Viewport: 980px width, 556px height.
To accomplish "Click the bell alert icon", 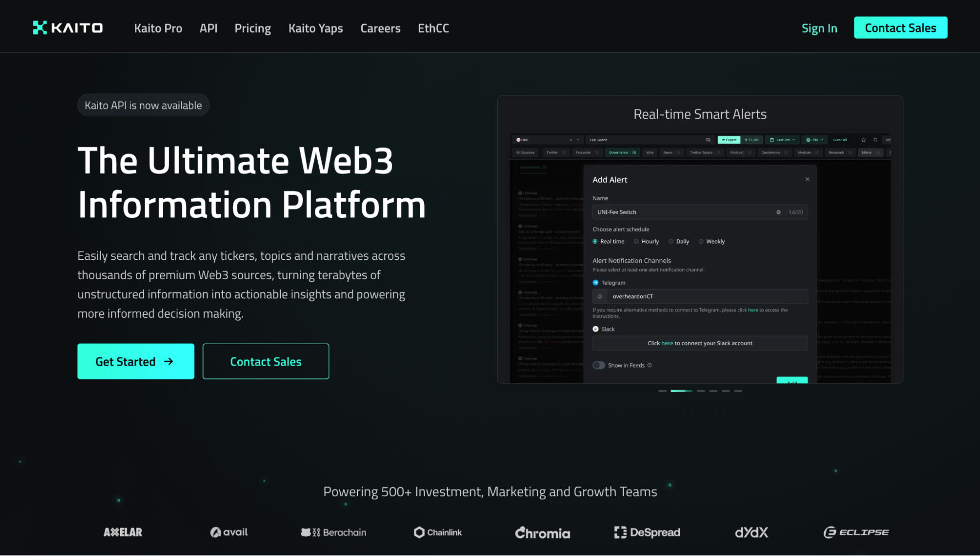I will pos(875,140).
